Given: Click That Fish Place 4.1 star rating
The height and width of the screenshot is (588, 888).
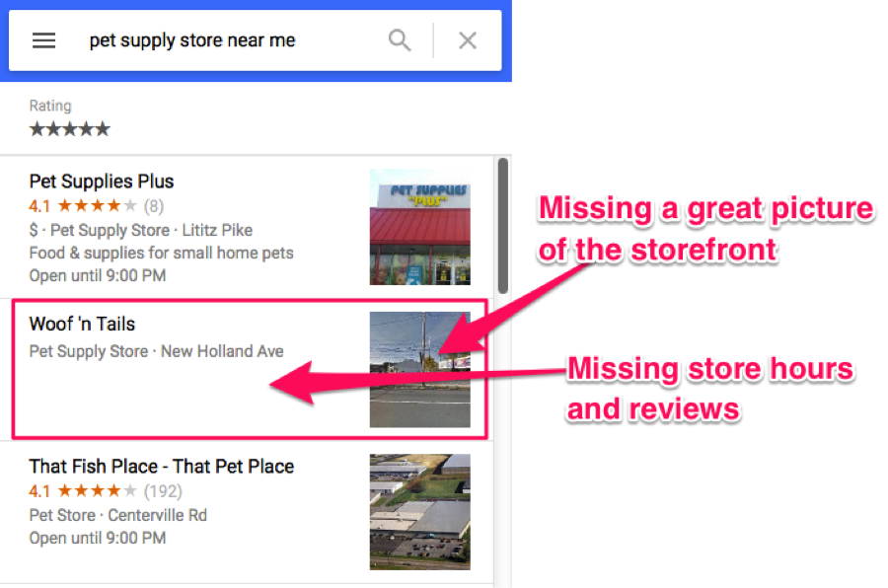Looking at the screenshot, I should 83,490.
